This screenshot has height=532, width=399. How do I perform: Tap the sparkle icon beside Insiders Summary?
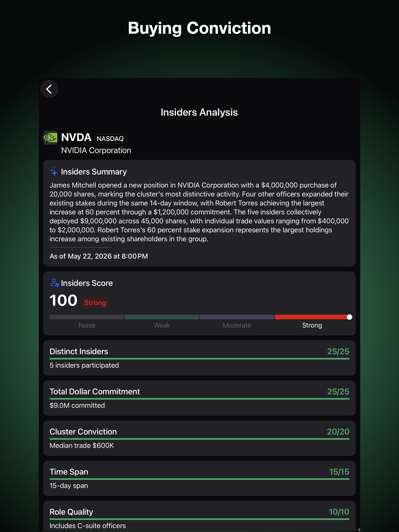pyautogui.click(x=54, y=172)
